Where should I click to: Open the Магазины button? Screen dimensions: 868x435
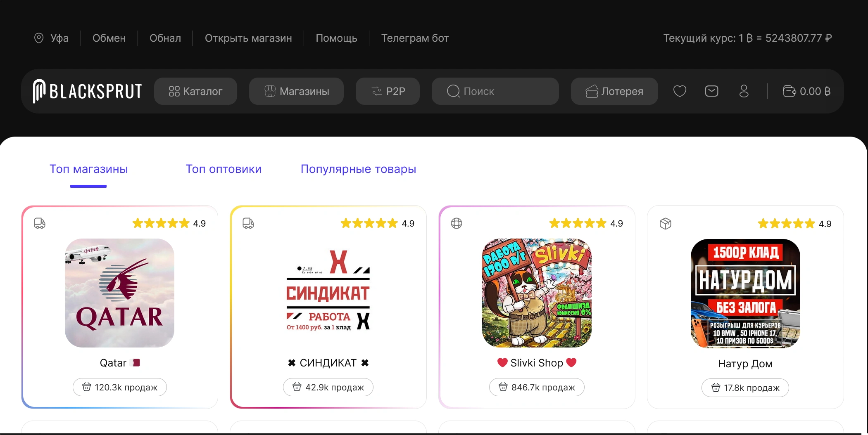click(x=296, y=91)
